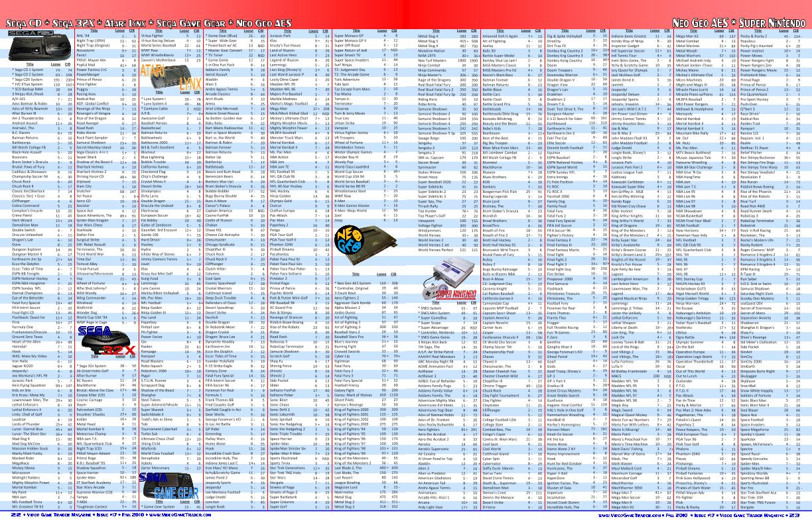Select the 'Game Gear (Blue)' row

[235, 35]
